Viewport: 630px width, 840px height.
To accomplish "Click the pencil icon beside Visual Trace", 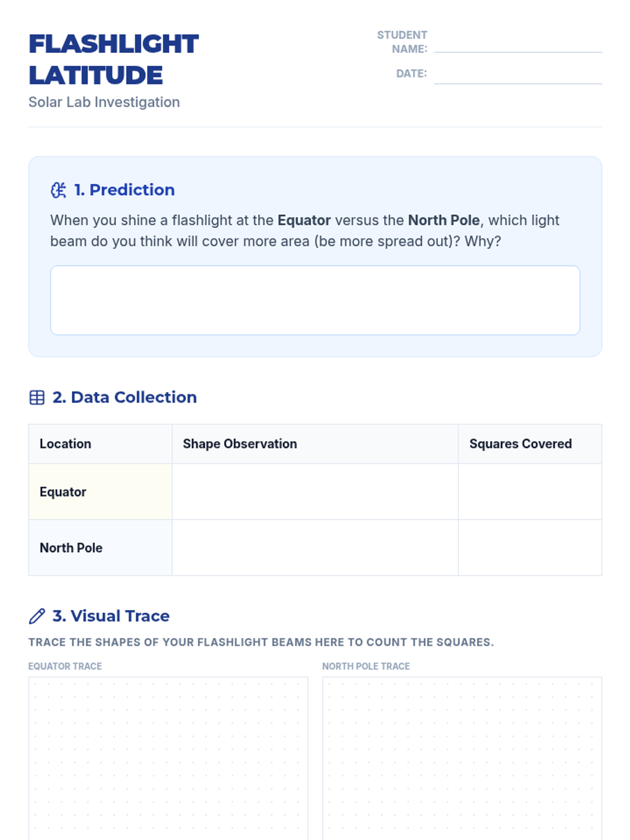I will pos(37,616).
